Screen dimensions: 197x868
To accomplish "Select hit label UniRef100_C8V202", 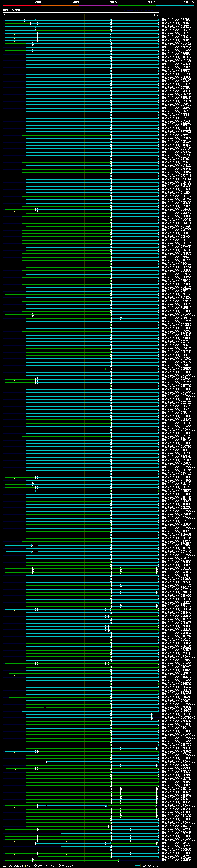I will pyautogui.click(x=177, y=332).
